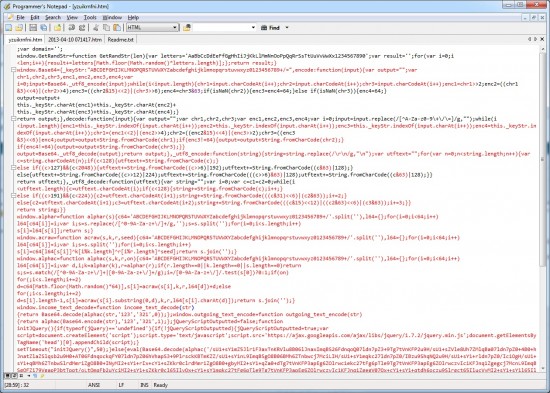Viewport: 550px width, 393px height.
Task: Click the 'output=output+' code line
Action: point(38,98)
